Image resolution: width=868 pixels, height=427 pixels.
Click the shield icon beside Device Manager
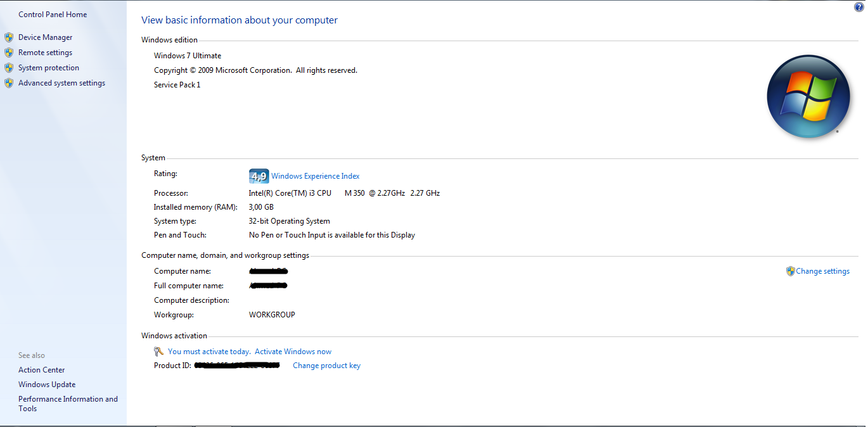click(x=9, y=37)
